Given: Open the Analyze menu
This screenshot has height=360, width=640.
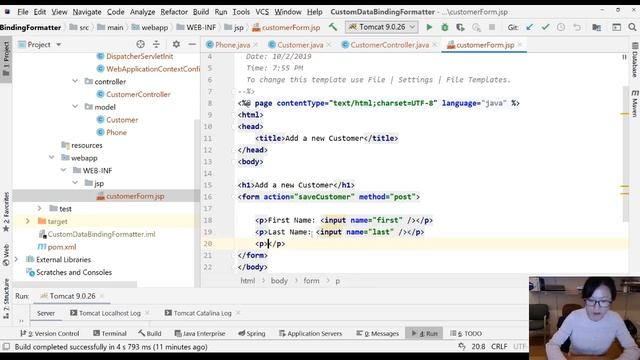Looking at the screenshot, I should coord(142,12).
